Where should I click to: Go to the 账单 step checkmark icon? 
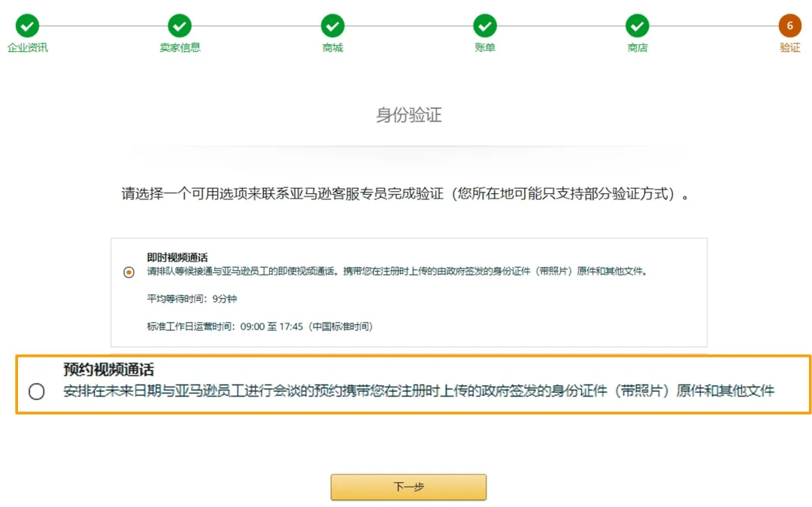[x=485, y=26]
